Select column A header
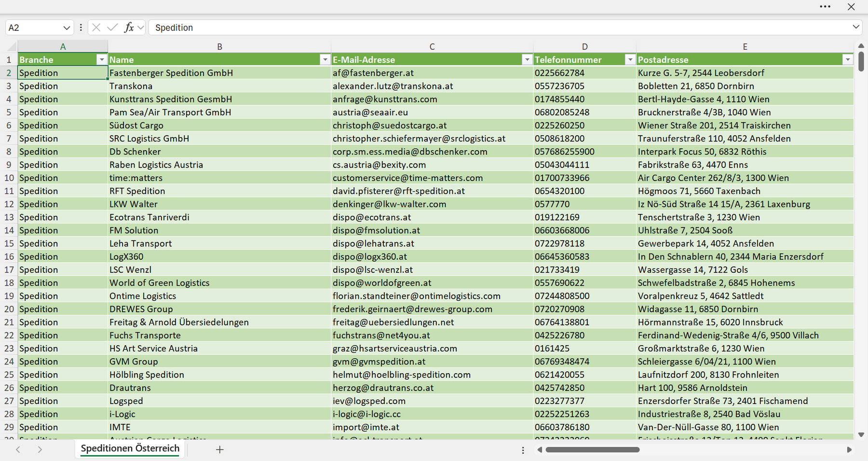Viewport: 868px width, 461px height. coord(63,46)
